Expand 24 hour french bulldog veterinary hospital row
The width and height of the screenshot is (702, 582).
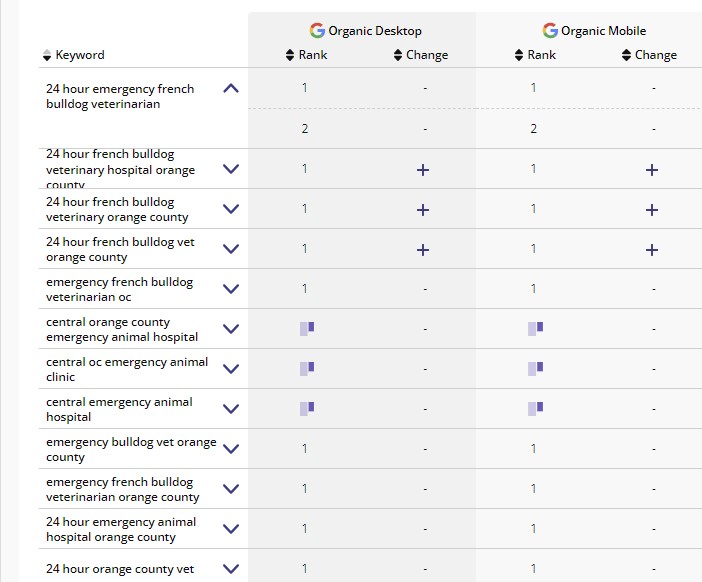[231, 169]
